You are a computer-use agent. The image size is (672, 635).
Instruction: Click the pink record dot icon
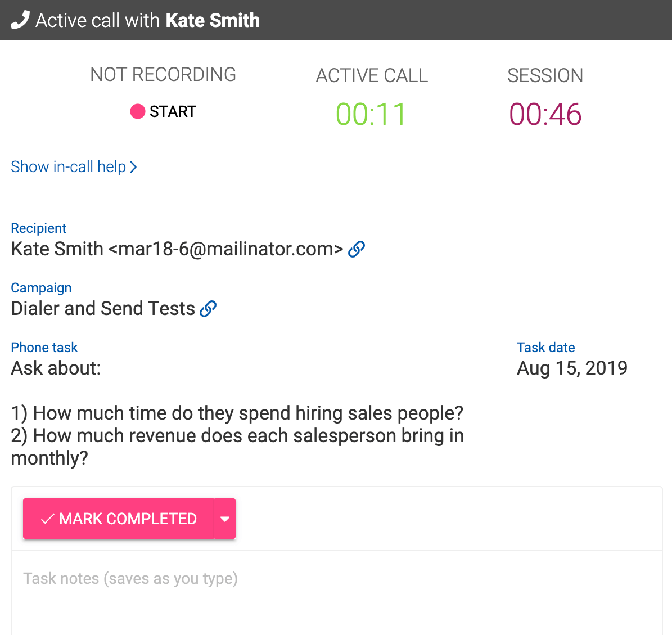(x=138, y=111)
